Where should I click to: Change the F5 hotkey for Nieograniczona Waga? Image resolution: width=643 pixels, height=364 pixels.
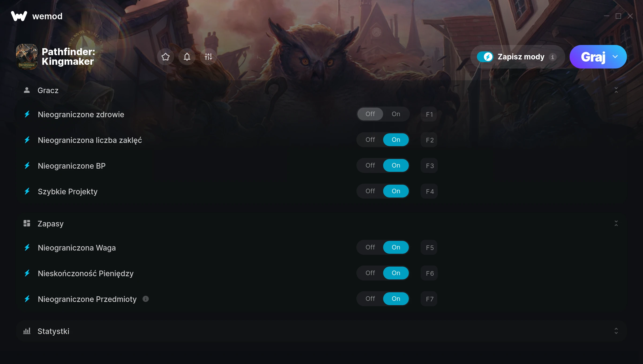coord(429,248)
